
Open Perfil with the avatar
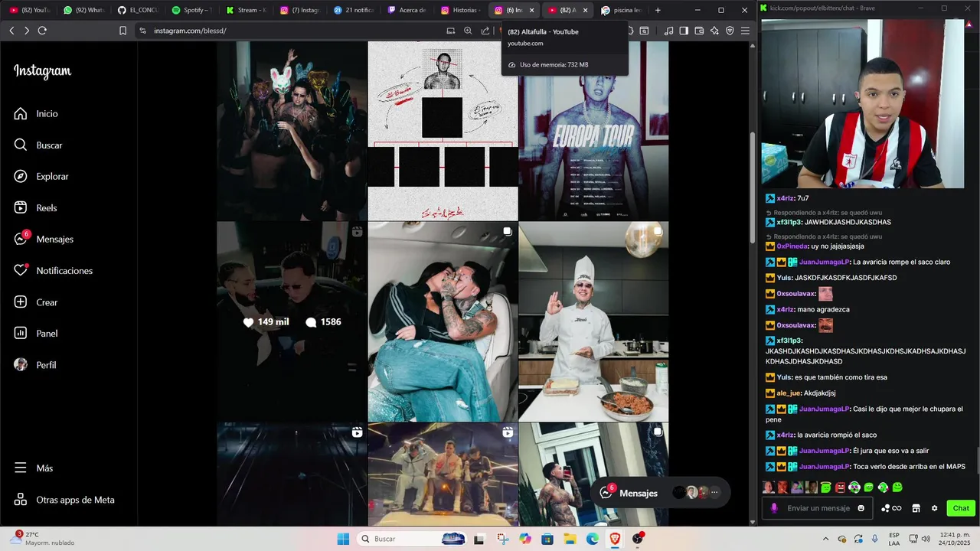click(35, 365)
